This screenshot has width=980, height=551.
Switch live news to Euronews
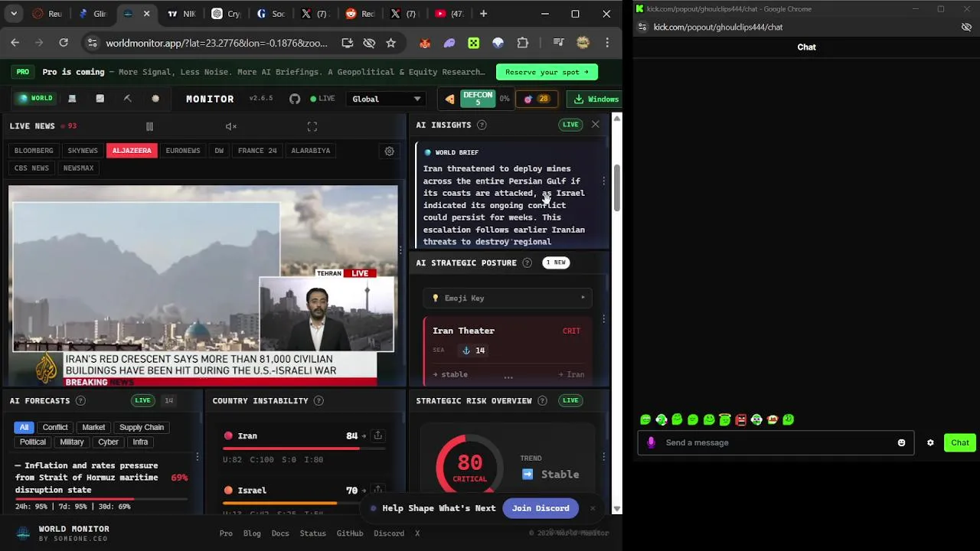coord(183,151)
